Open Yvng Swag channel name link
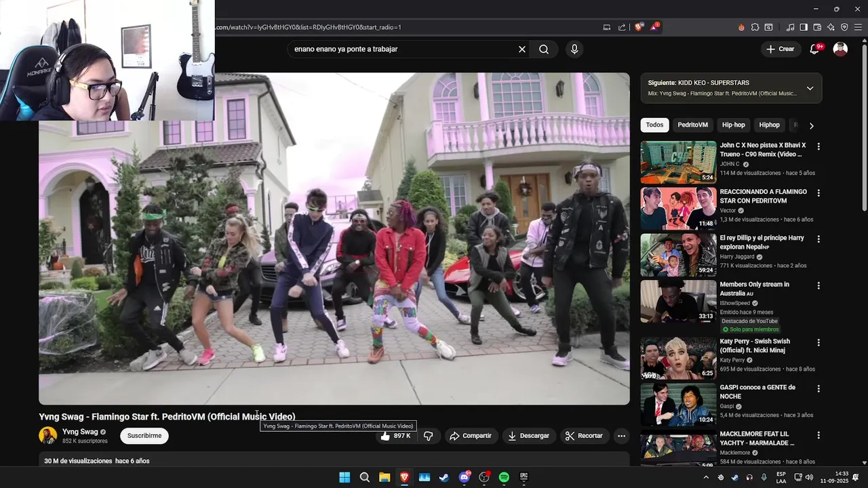The width and height of the screenshot is (868, 488). pyautogui.click(x=80, y=432)
